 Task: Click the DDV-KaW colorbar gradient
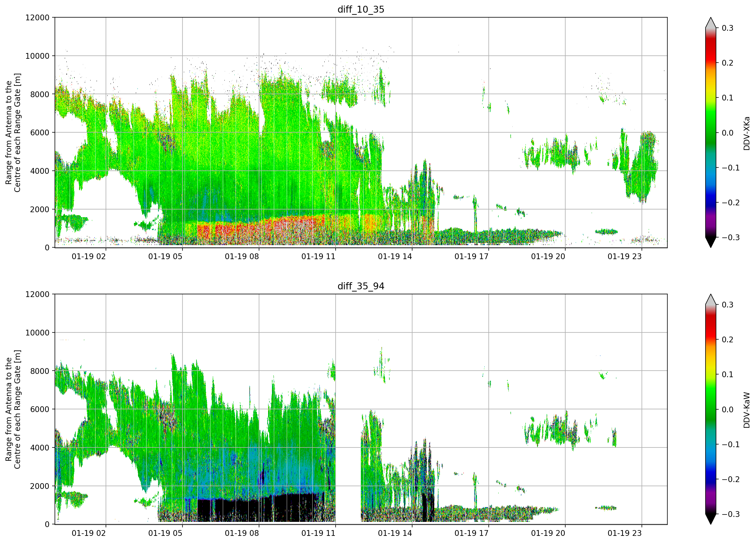(x=711, y=409)
